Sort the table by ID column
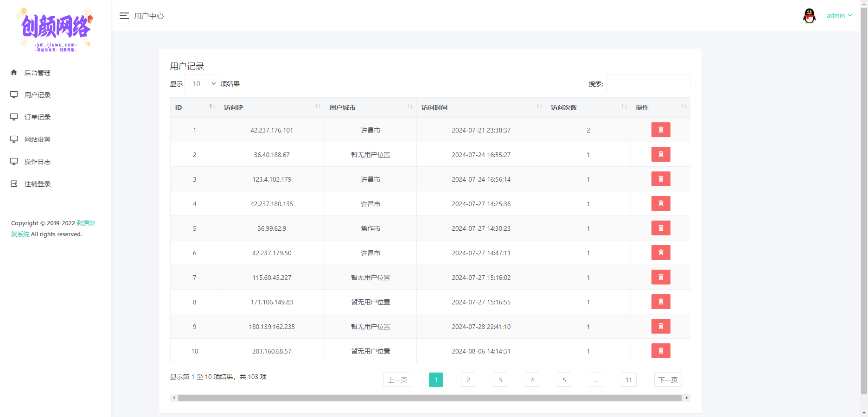Image resolution: width=868 pixels, height=417 pixels. click(x=194, y=107)
